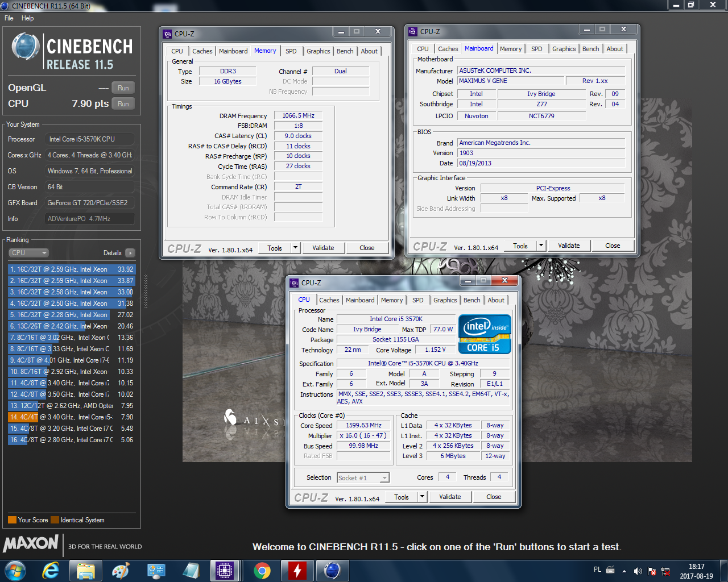
Task: Run the CPU benchmark
Action: pyautogui.click(x=123, y=104)
